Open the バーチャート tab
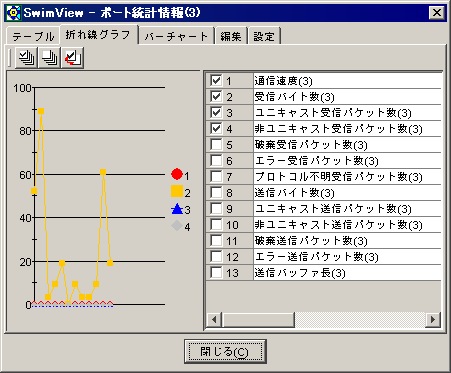 176,36
